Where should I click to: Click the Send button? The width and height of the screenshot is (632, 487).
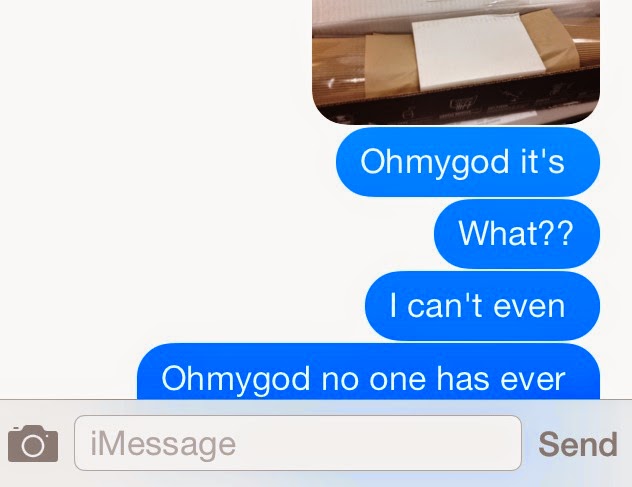tap(578, 444)
